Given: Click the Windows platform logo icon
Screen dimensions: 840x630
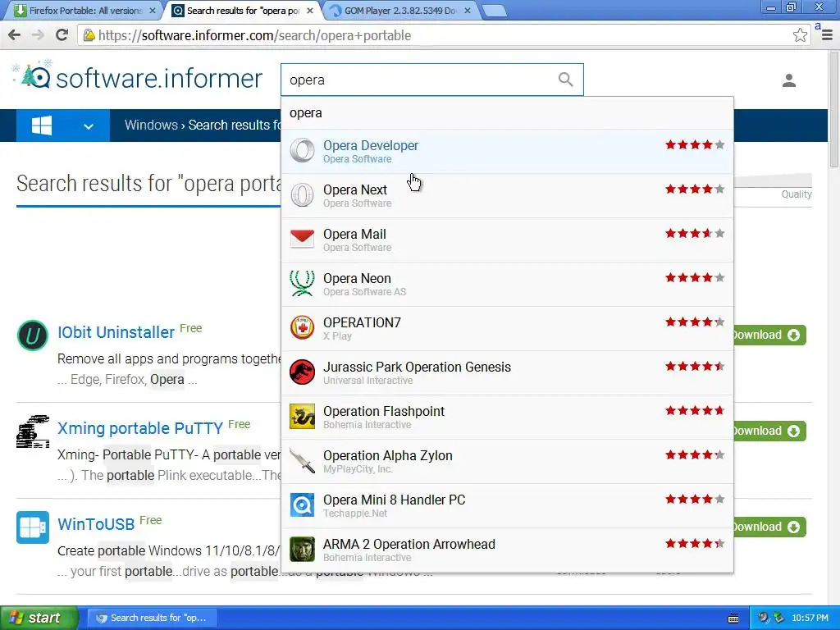Looking at the screenshot, I should pos(42,126).
